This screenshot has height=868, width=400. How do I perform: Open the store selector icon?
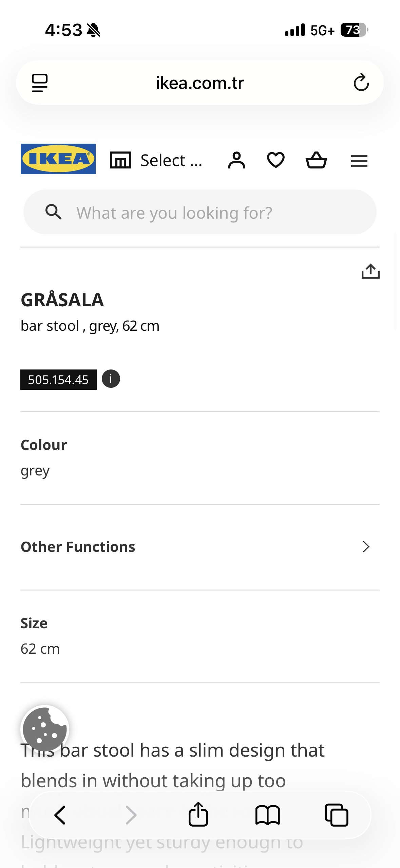click(x=120, y=160)
